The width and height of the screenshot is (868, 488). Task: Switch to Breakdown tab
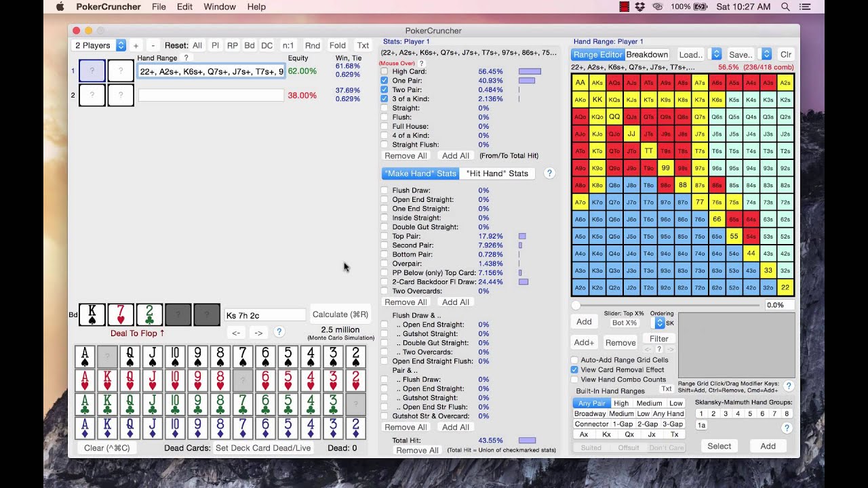click(647, 54)
